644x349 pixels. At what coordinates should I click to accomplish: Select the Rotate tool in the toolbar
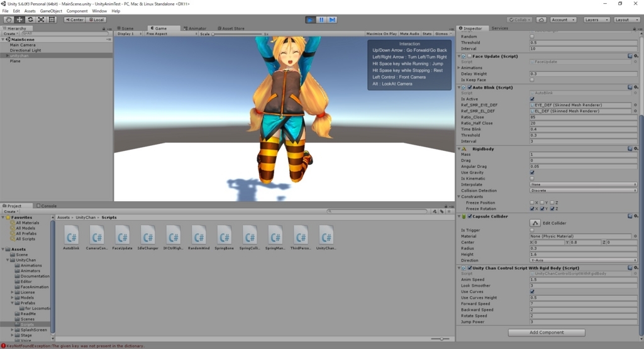click(x=30, y=19)
